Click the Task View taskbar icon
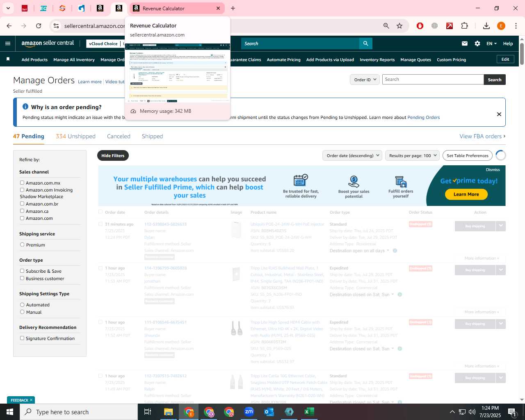 tap(148, 412)
